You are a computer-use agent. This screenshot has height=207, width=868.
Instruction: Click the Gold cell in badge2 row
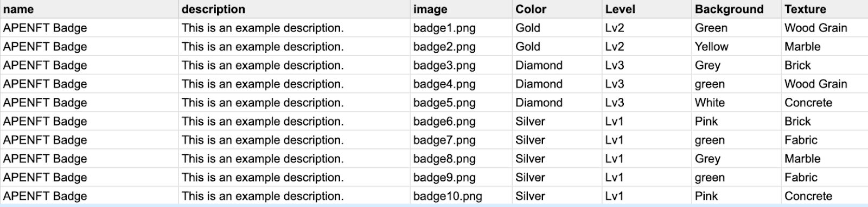pos(557,47)
